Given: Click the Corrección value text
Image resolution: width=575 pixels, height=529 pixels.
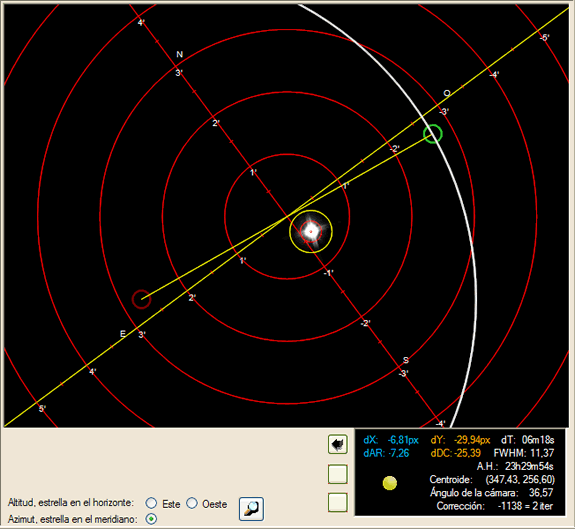Looking at the screenshot, I should (525, 506).
